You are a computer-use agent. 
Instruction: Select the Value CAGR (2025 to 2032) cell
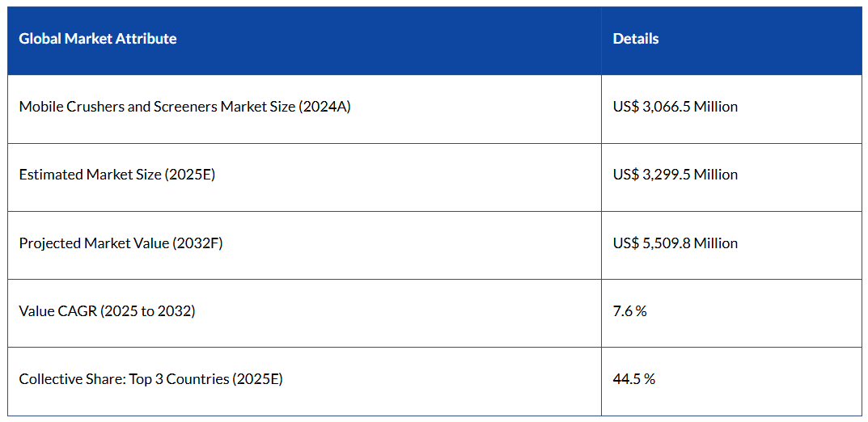[x=107, y=311]
